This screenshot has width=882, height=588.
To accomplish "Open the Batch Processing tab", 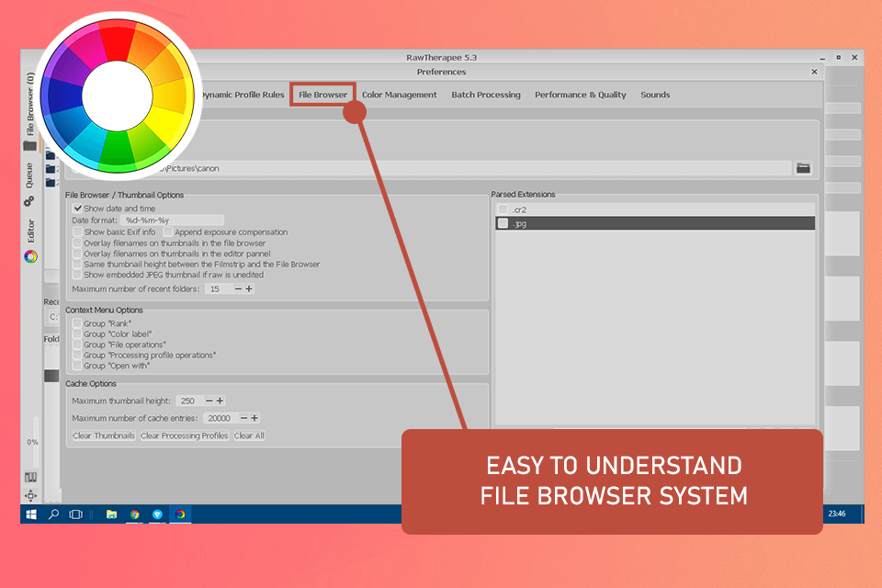I will 486,95.
